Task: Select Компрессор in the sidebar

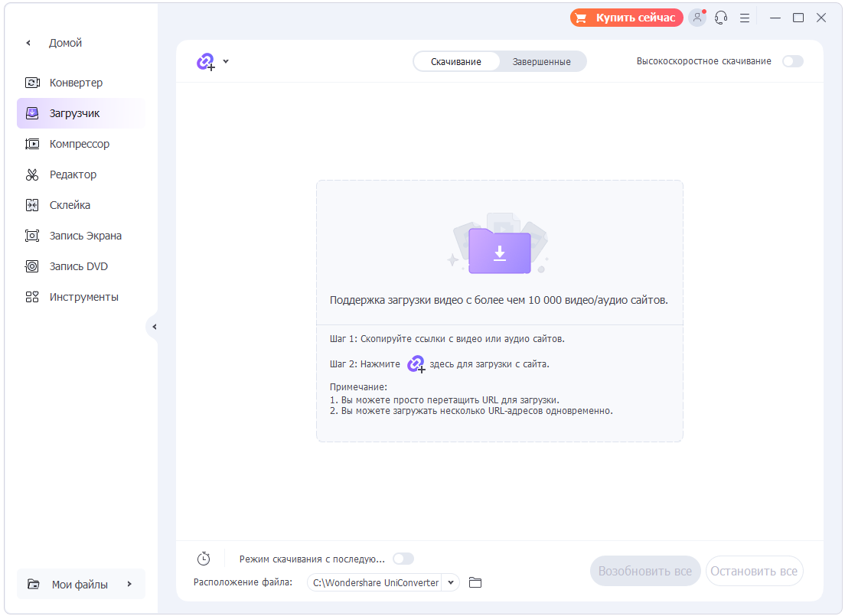Action: 81,144
